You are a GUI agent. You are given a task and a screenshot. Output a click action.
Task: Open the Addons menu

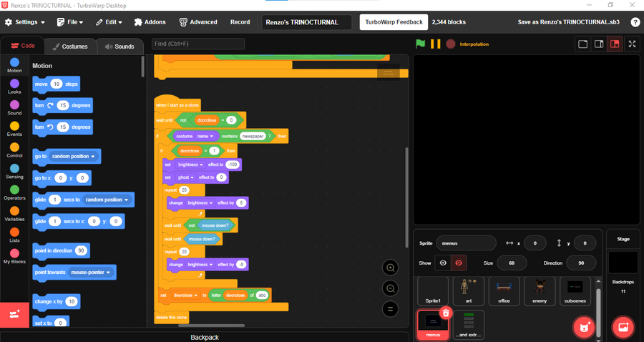point(150,22)
